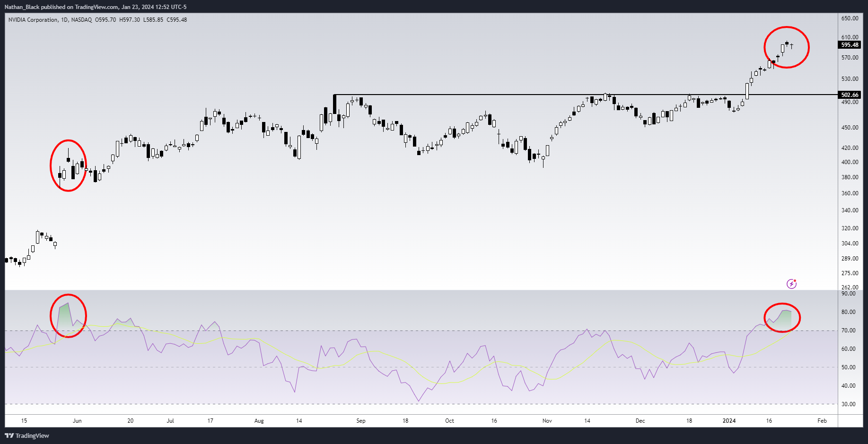Click the 400.00 price axis label
The width and height of the screenshot is (868, 444).
(x=850, y=162)
